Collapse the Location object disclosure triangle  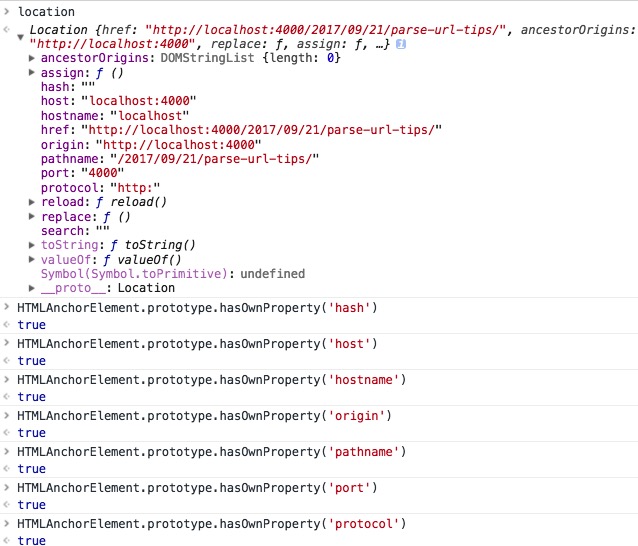click(x=20, y=37)
